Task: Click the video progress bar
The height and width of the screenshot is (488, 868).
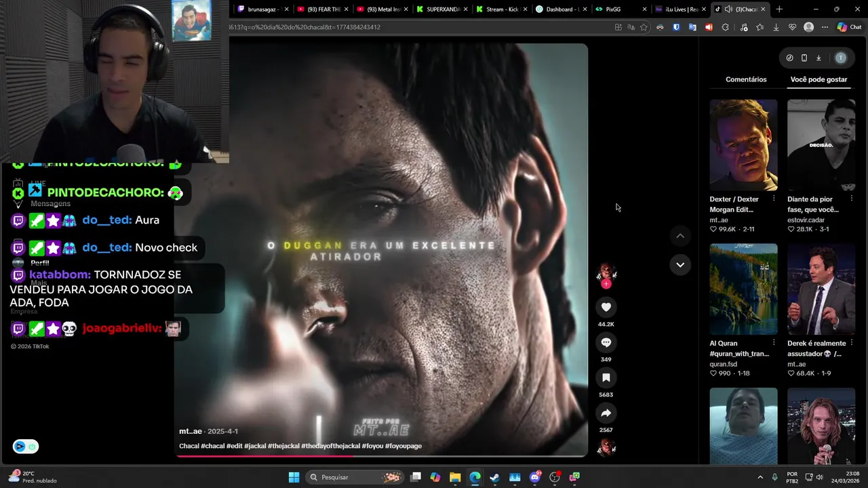Action: click(x=381, y=456)
